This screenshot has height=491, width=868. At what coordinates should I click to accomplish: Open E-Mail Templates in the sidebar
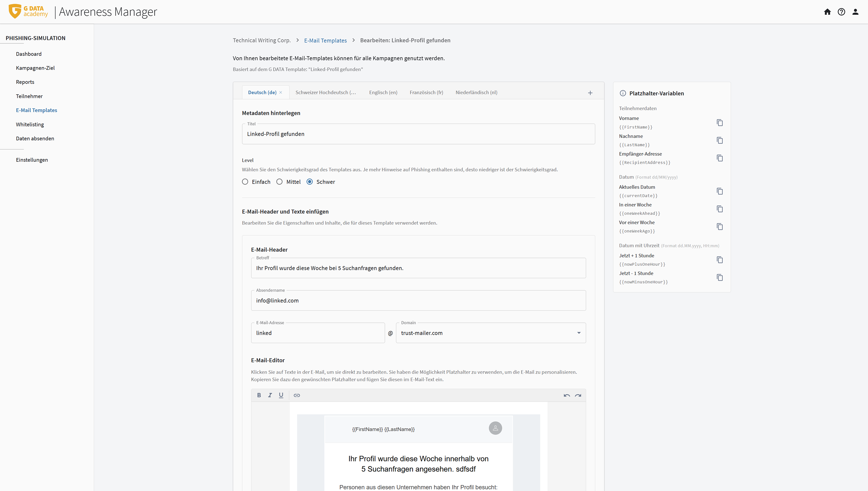pyautogui.click(x=36, y=110)
